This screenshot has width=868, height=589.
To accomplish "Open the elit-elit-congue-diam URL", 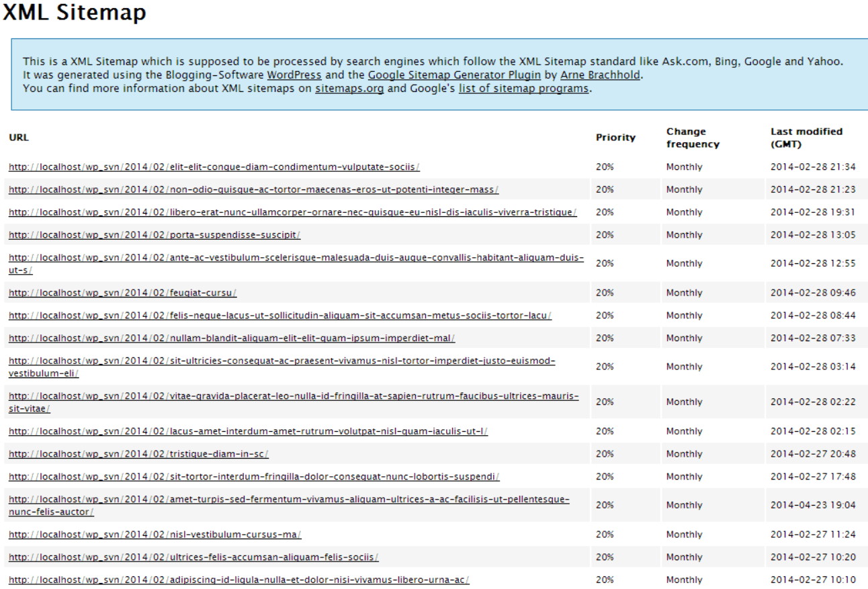I will [214, 167].
